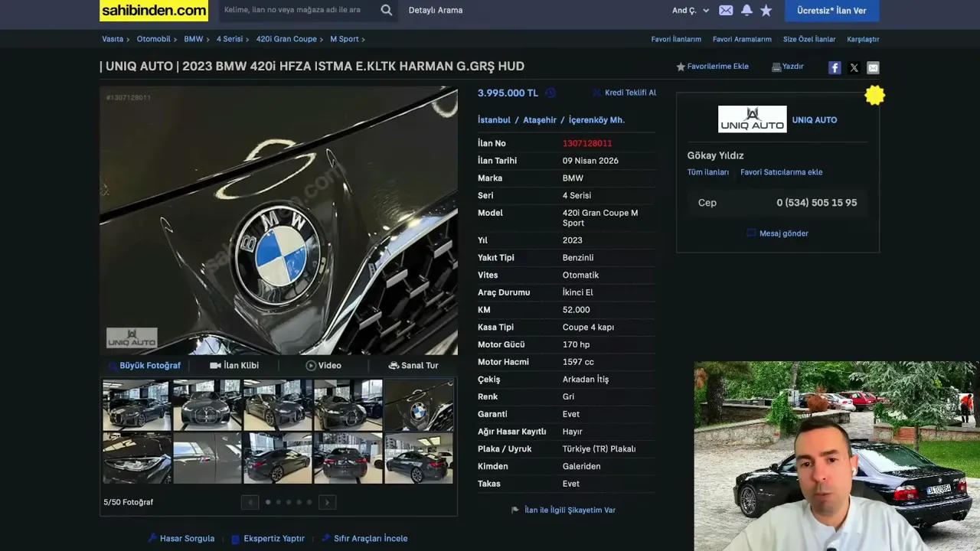This screenshot has height=551, width=980.
Task: Click 4 Serisi breadcrumb
Action: click(x=229, y=39)
